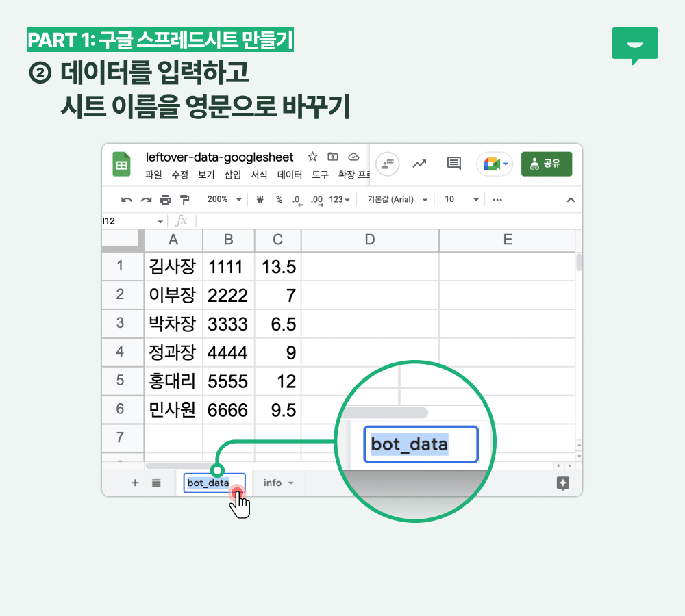Open the 보기 menu
The image size is (685, 616).
[206, 175]
